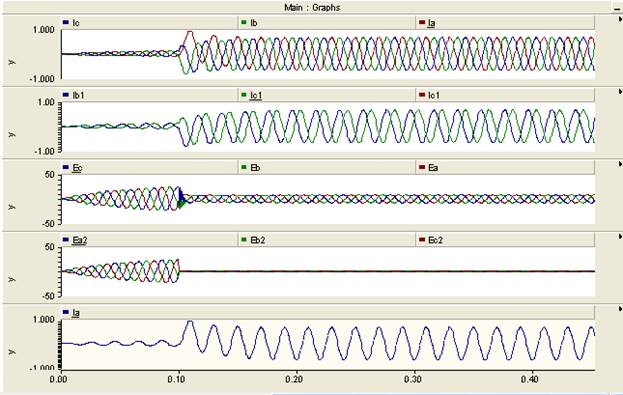Image resolution: width=623 pixels, height=395 pixels.
Task: Open arrow menu of Ec/Eb/Ea graph
Action: [620, 164]
